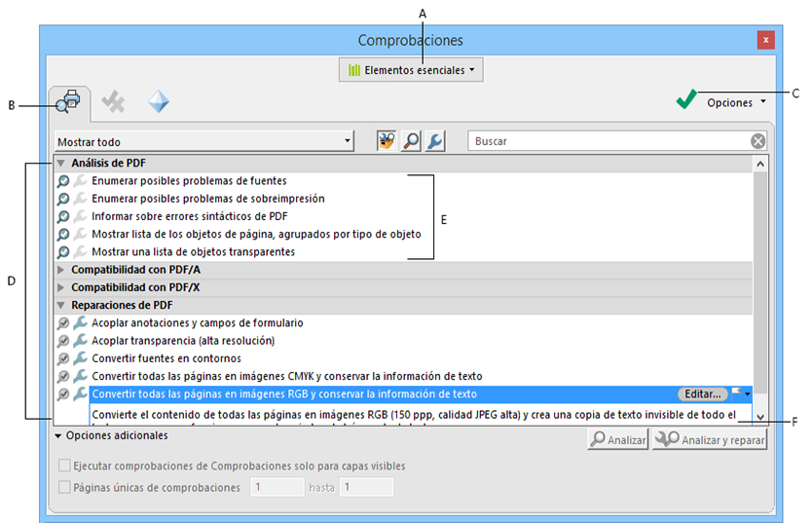Click wrench icon beside imágenes CMYK row
Viewport: 812px width, 523px height.
[x=80, y=376]
